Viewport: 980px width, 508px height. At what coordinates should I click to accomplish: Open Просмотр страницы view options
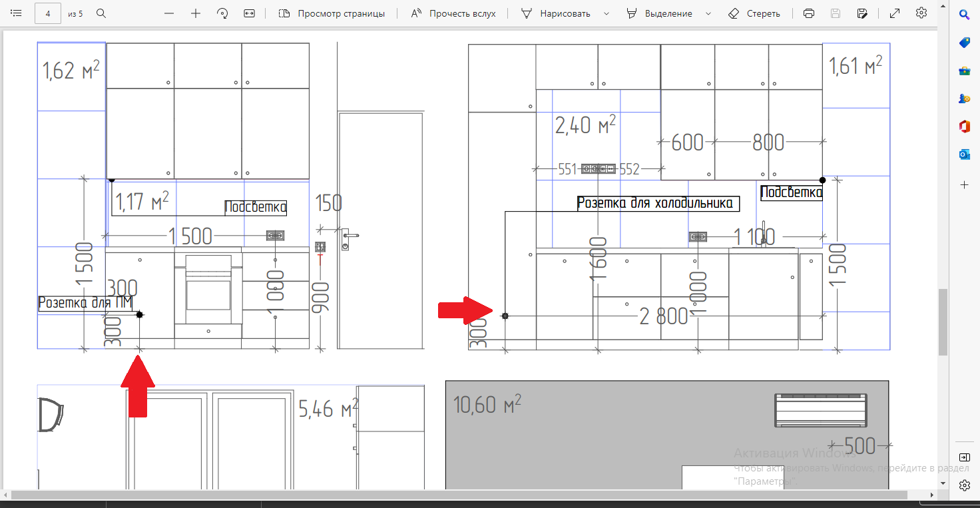pos(332,13)
